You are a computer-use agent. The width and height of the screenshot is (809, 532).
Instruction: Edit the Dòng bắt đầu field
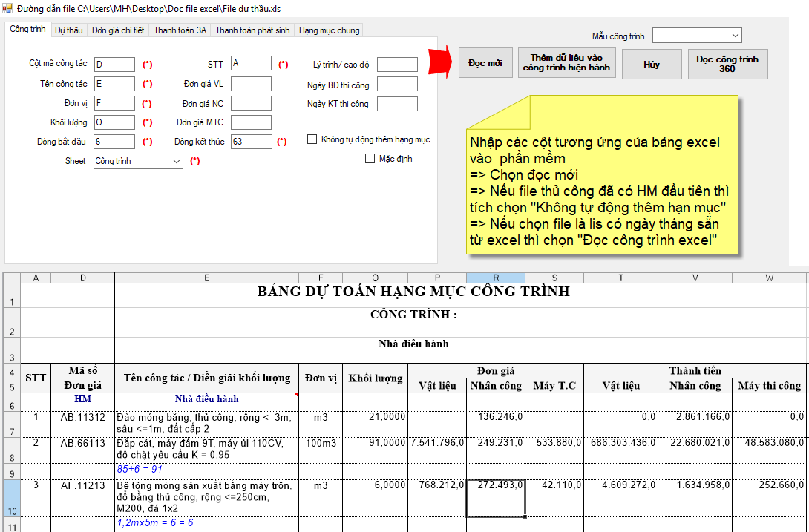114,142
